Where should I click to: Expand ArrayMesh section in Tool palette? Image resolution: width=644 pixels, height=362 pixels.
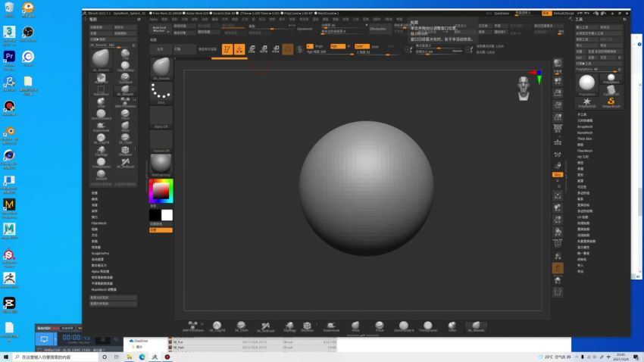click(x=585, y=126)
